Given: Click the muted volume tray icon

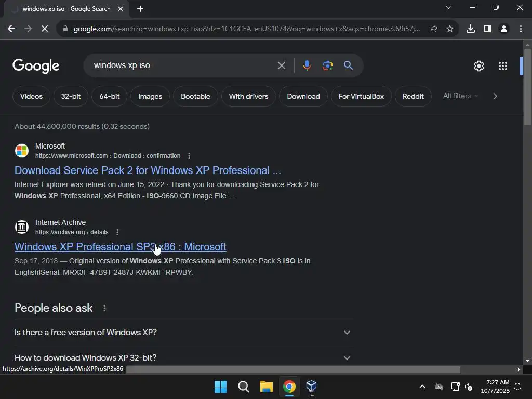Looking at the screenshot, I should pyautogui.click(x=469, y=387).
